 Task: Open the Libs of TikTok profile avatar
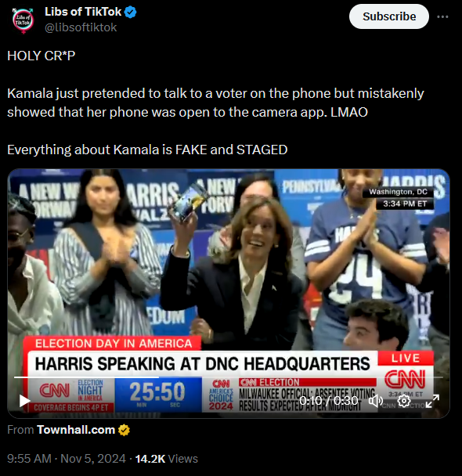pyautogui.click(x=23, y=20)
